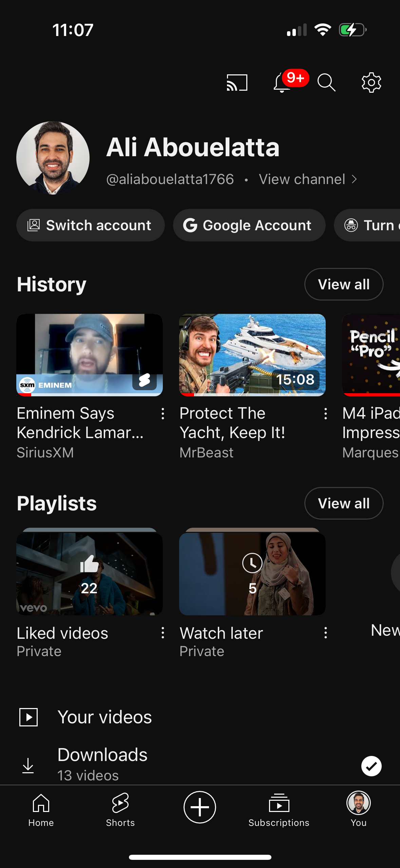400x868 pixels.
Task: Open Eminem Says Kendrick Lamar video thumbnail
Action: click(x=90, y=355)
